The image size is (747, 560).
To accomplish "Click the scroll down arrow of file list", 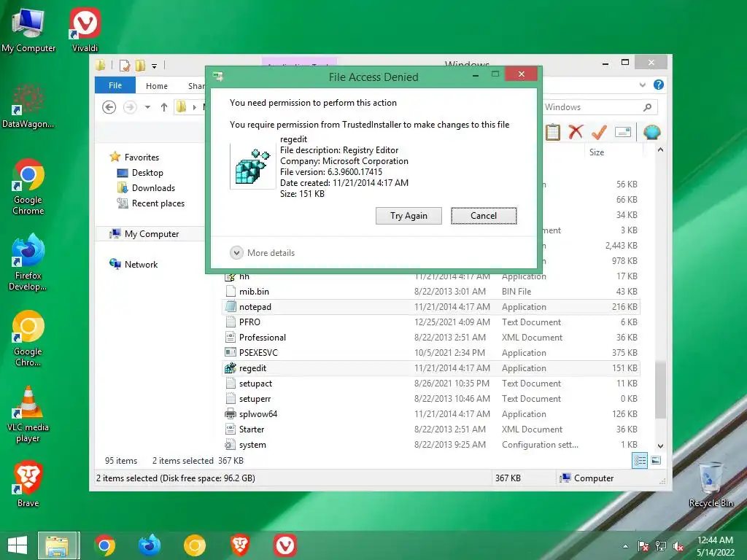I will click(660, 446).
